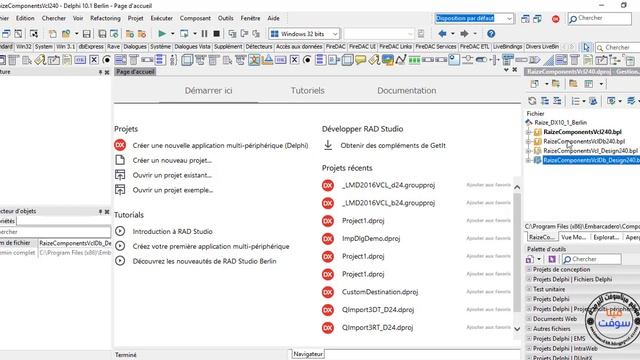Click the grey Forward navigation arrow
Screen dimensions: 640x360
[x=464, y=33]
